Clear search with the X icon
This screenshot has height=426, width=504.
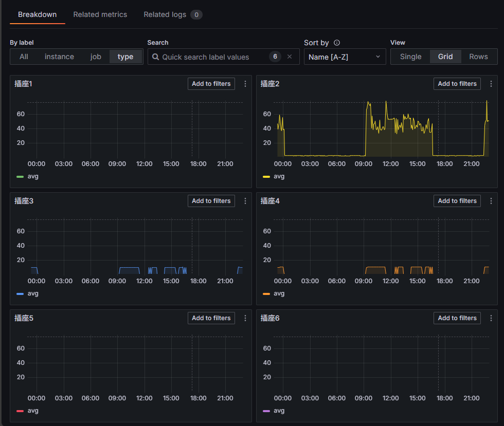290,57
